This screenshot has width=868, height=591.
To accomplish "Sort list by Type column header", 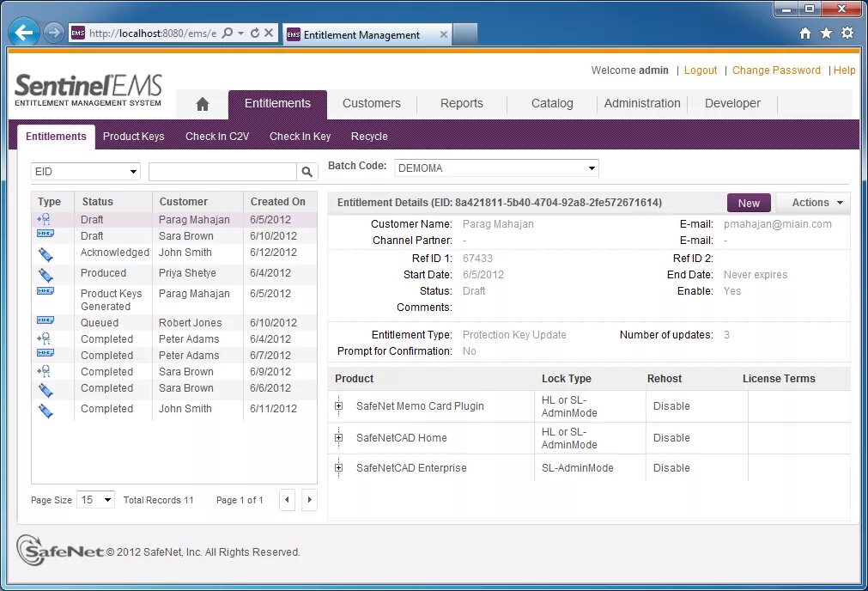I will pyautogui.click(x=49, y=202).
